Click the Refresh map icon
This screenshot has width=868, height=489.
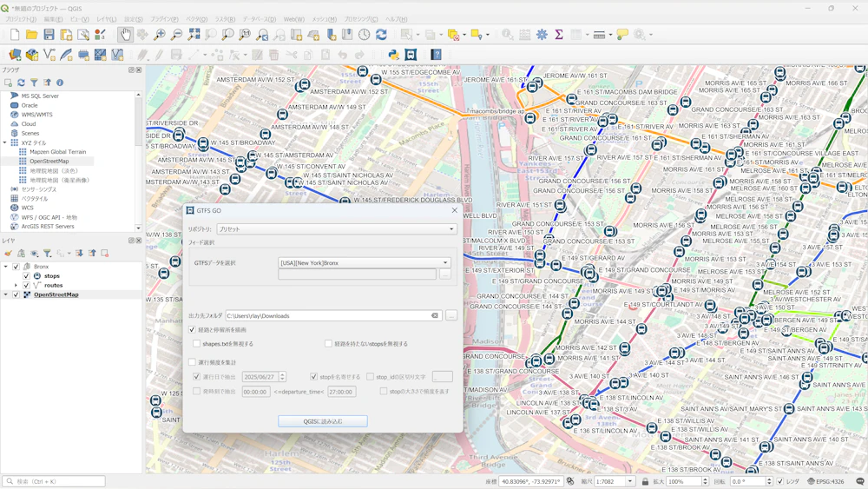[x=381, y=35]
